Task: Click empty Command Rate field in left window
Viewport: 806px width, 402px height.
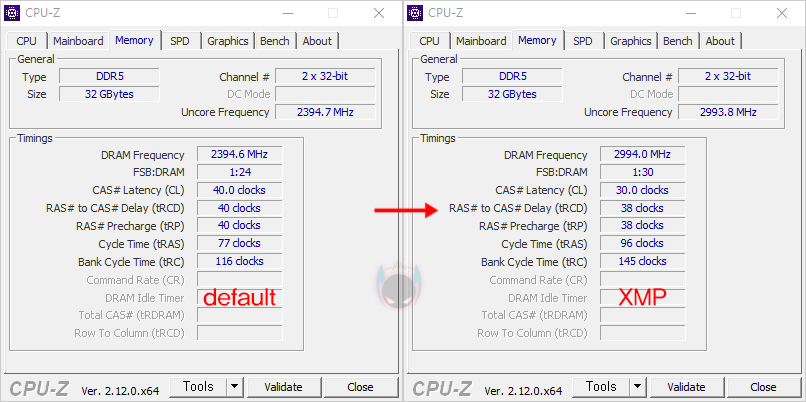Action: [240, 279]
